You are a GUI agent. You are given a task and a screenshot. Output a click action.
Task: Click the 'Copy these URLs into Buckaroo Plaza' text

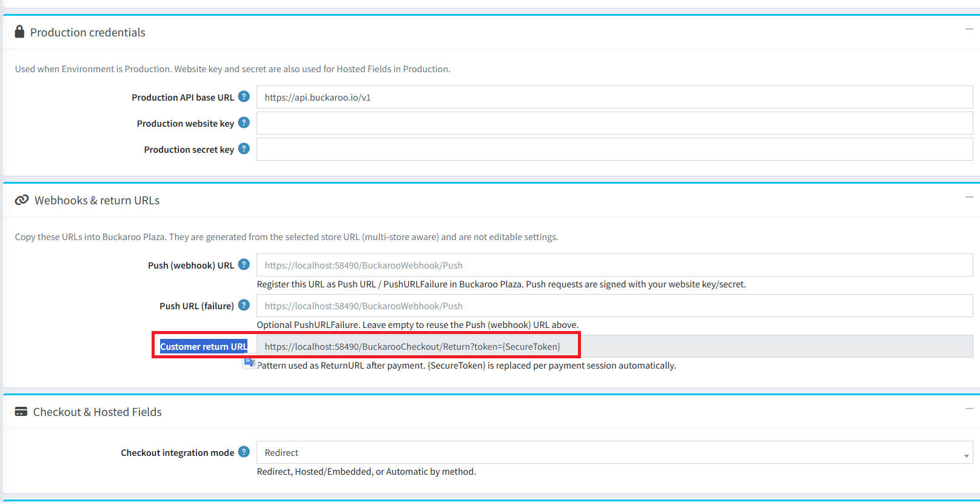pyautogui.click(x=286, y=236)
